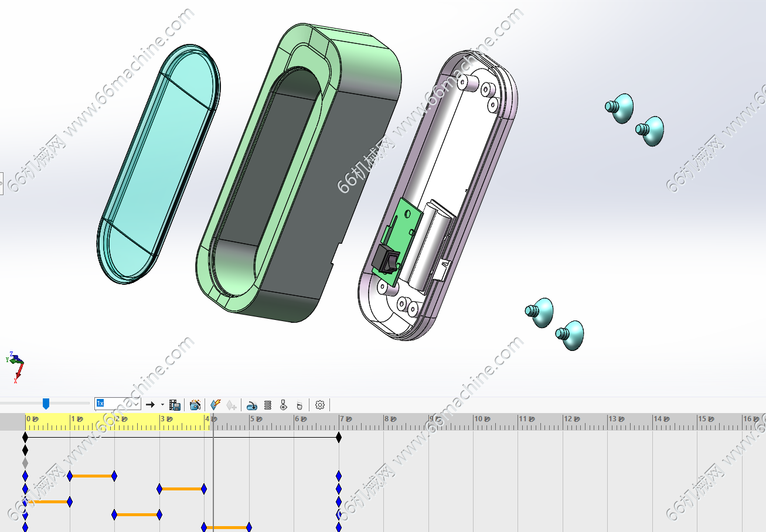Click the Add/Update Key icon

[231, 405]
